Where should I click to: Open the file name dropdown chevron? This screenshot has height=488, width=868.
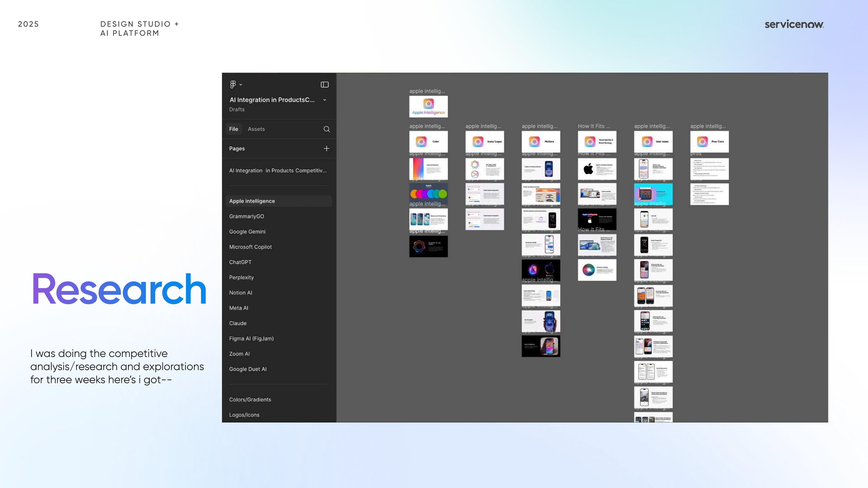click(324, 100)
